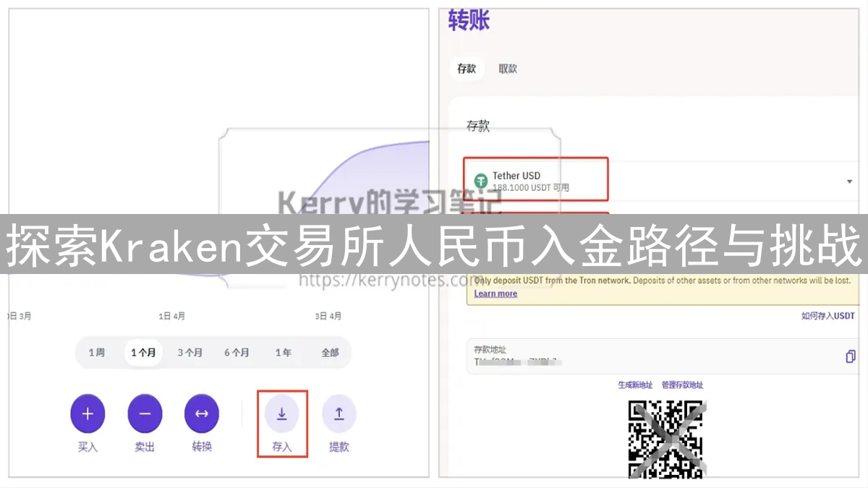
Task: Click the 生成新地址 link
Action: click(635, 385)
